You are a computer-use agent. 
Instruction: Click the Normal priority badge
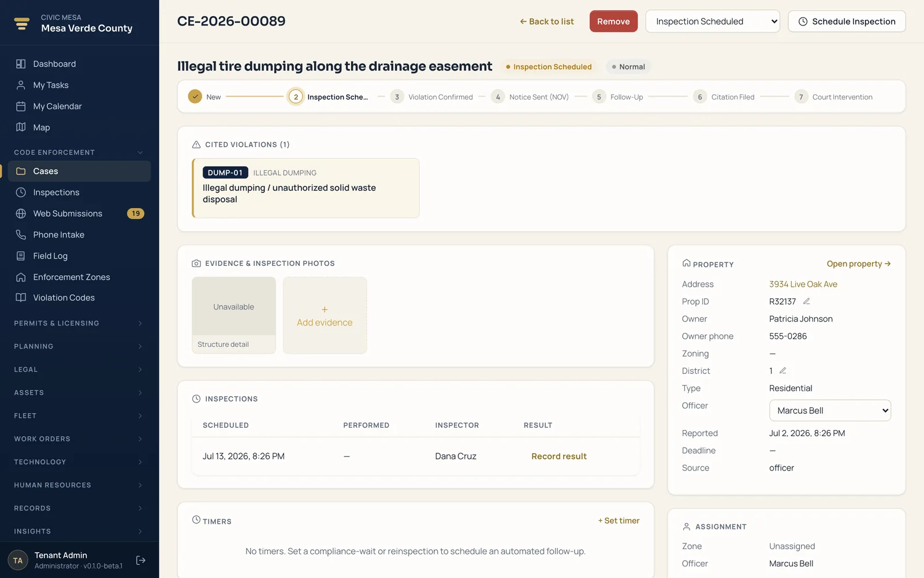coord(628,66)
